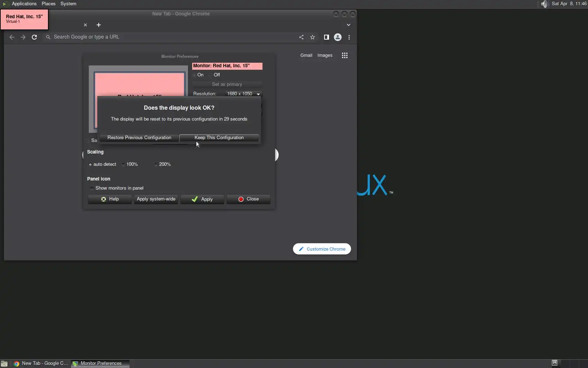The height and width of the screenshot is (368, 588).
Task: Open the Chrome profile avatar menu
Action: click(x=338, y=37)
